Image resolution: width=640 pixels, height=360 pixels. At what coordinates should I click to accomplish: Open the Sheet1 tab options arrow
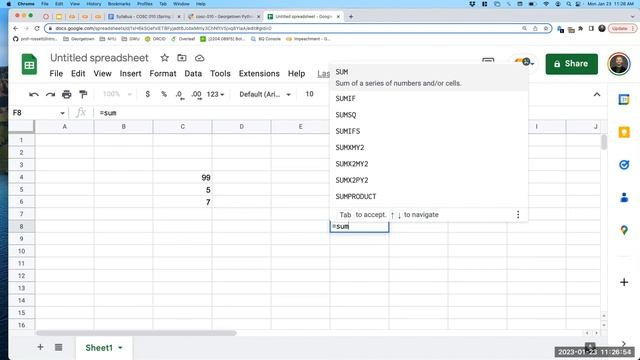click(x=120, y=348)
